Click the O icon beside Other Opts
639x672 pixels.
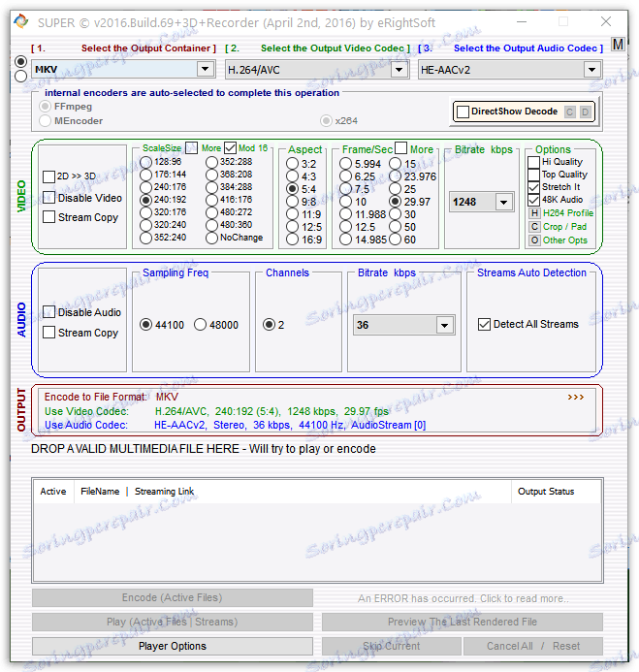point(534,240)
